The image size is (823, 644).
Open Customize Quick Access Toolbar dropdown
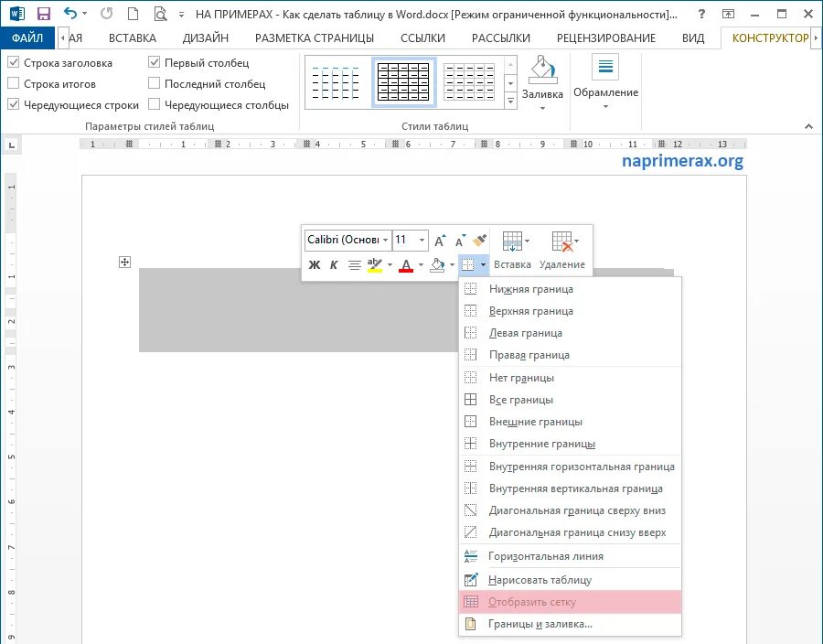tap(182, 15)
